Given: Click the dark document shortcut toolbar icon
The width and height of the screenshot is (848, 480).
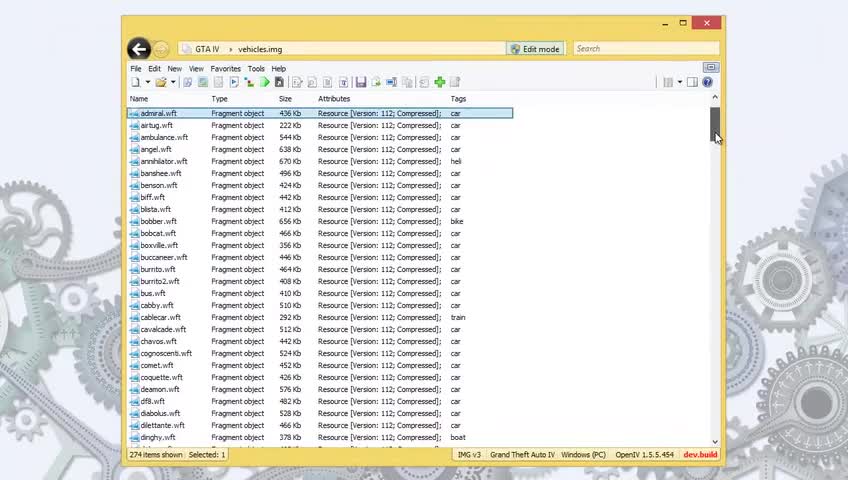Looking at the screenshot, I should pos(279,82).
